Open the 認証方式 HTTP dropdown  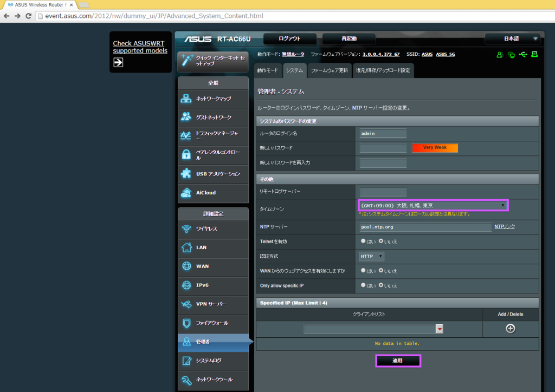tap(371, 256)
